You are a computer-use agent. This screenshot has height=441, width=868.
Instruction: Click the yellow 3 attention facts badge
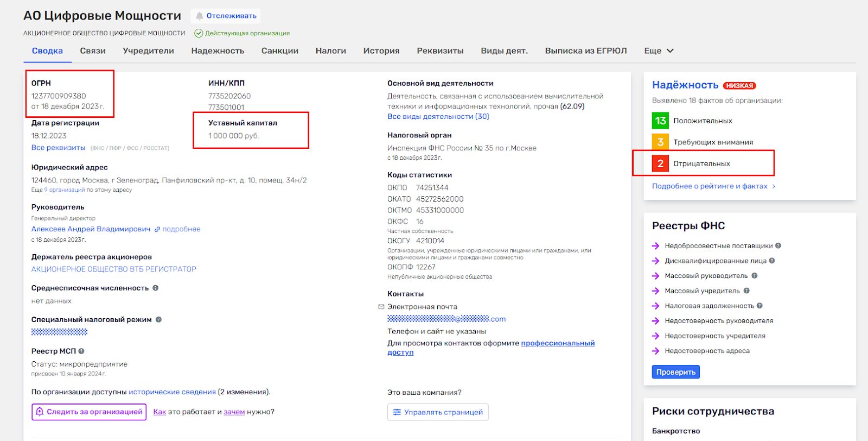point(660,142)
